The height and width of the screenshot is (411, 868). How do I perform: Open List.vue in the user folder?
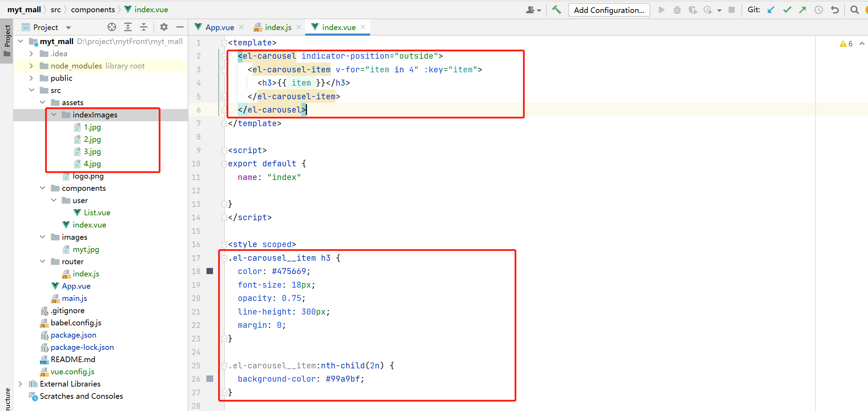[97, 213]
